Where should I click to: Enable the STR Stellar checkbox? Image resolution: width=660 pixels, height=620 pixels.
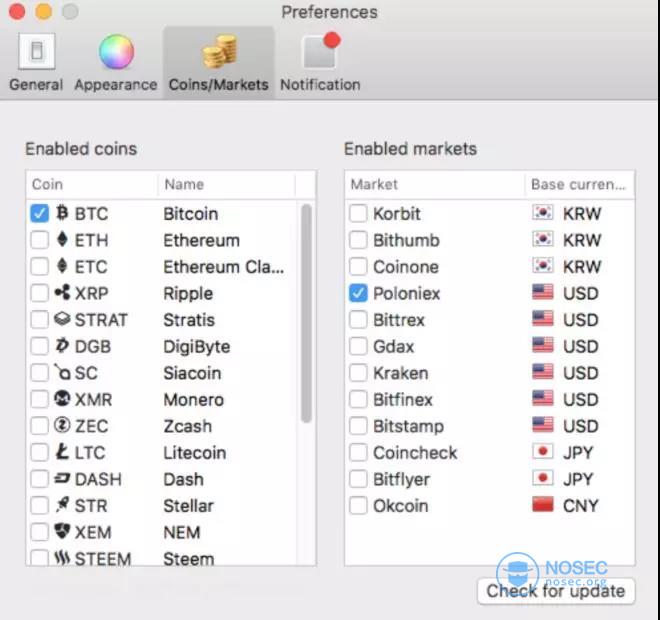pos(40,505)
